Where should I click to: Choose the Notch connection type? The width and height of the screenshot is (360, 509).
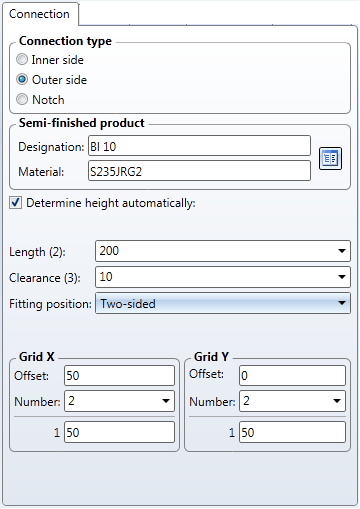coord(22,99)
